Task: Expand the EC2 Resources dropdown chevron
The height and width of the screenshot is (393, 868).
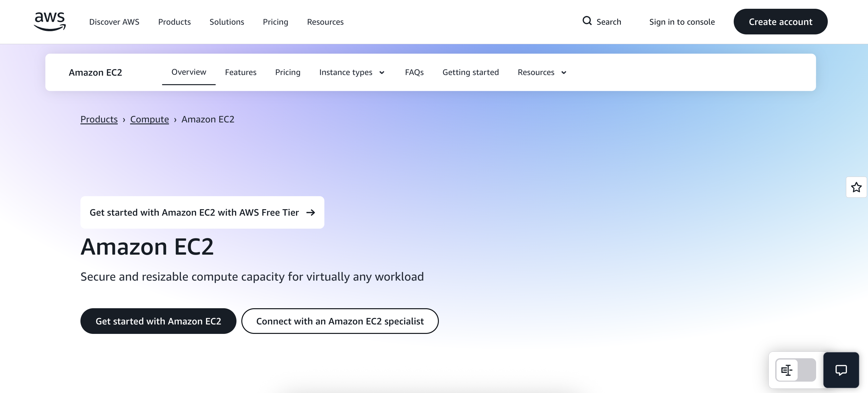Action: 564,72
